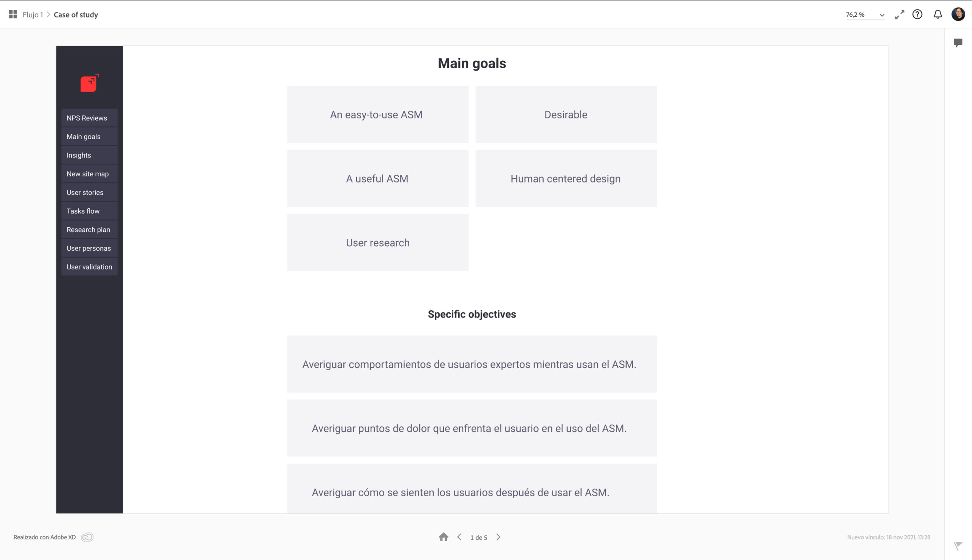Open the comments panel icon
972x560 pixels.
click(x=958, y=42)
